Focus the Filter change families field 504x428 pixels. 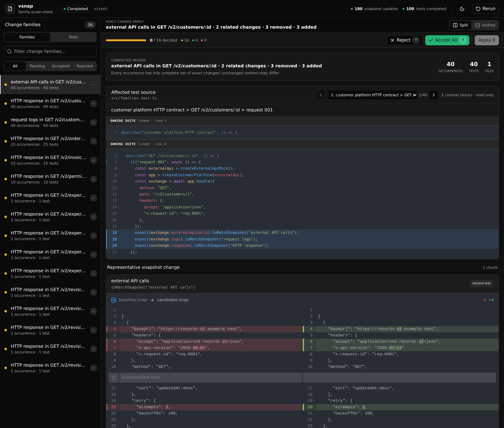pyautogui.click(x=50, y=51)
